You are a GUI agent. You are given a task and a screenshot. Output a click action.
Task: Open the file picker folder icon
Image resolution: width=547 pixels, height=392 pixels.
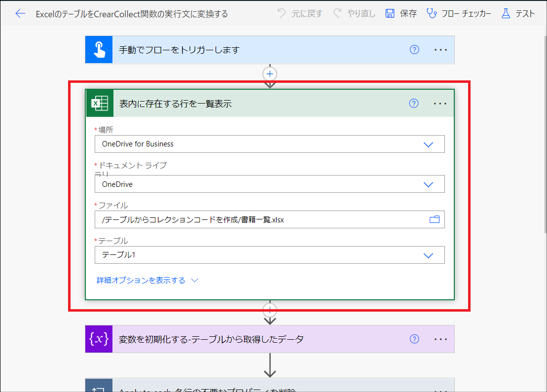(435, 219)
